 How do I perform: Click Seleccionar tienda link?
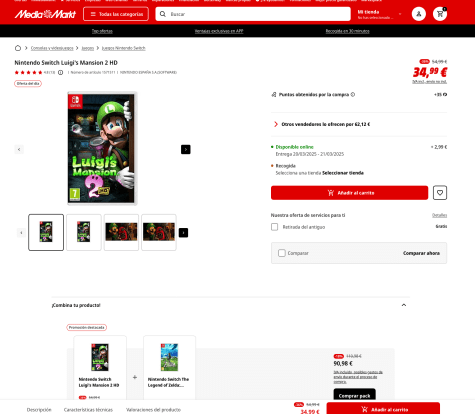343,173
